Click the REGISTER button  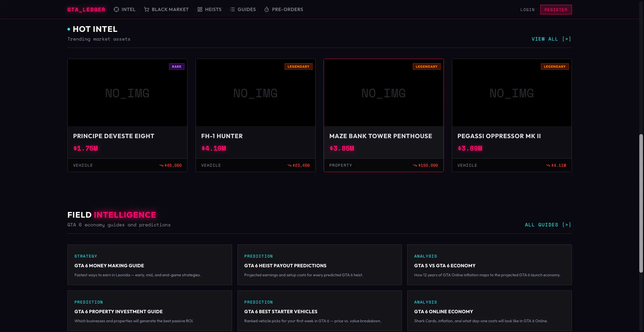pyautogui.click(x=556, y=10)
